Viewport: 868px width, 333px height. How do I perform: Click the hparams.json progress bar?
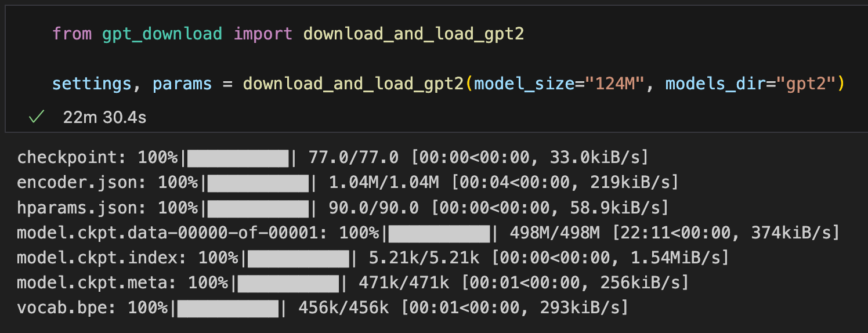coord(258,208)
